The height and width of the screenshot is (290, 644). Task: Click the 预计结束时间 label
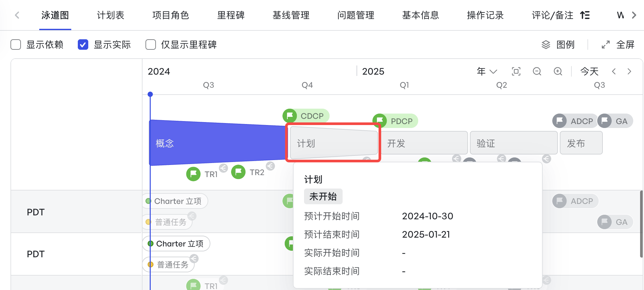332,234
